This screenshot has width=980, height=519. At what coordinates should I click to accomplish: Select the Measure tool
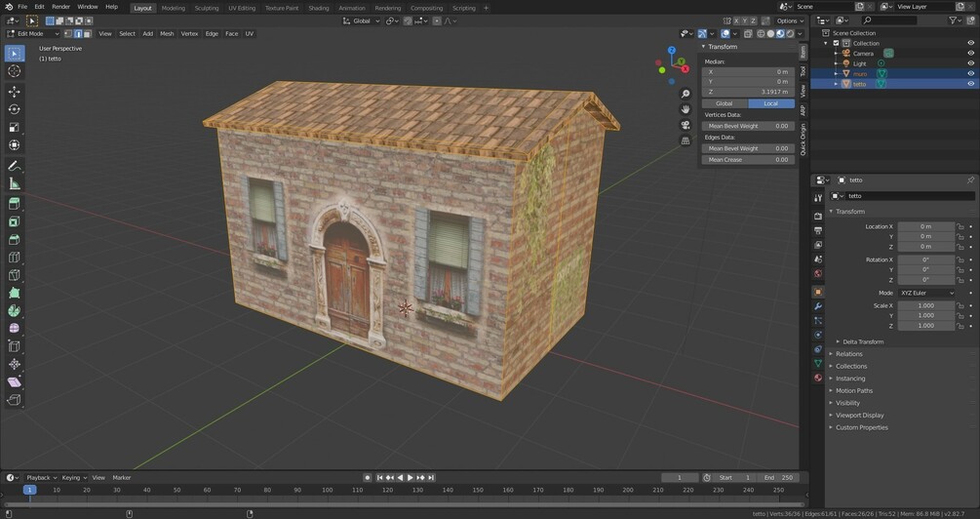point(15,183)
